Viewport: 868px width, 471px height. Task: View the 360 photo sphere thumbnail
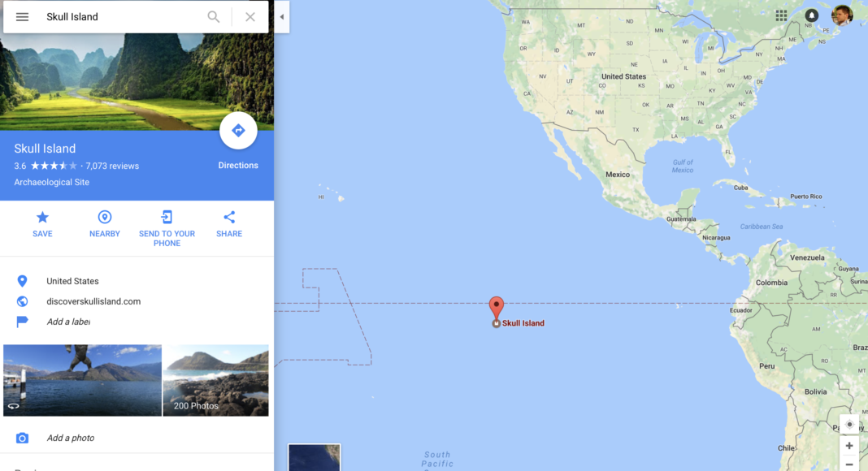click(82, 380)
